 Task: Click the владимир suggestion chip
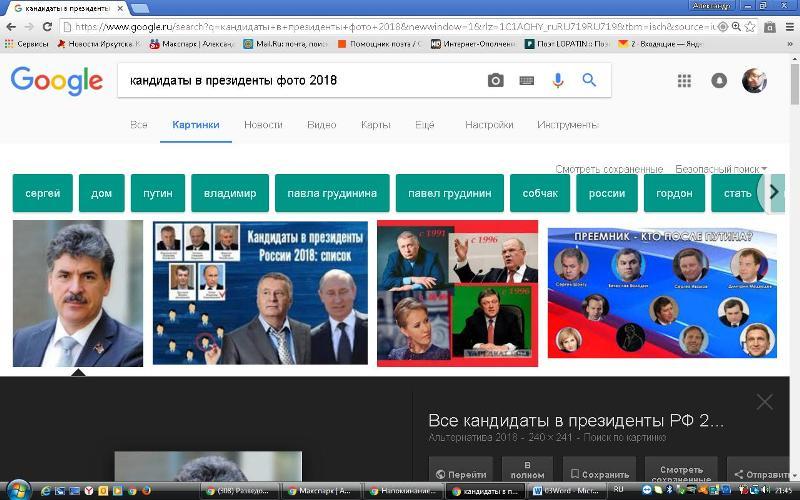[230, 193]
